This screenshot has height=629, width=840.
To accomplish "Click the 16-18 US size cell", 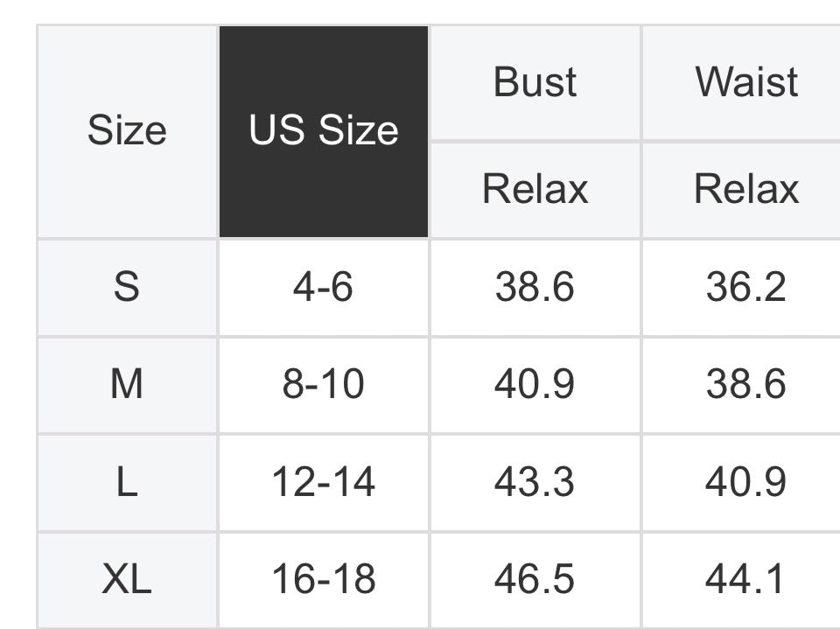I will pyautogui.click(x=323, y=579).
